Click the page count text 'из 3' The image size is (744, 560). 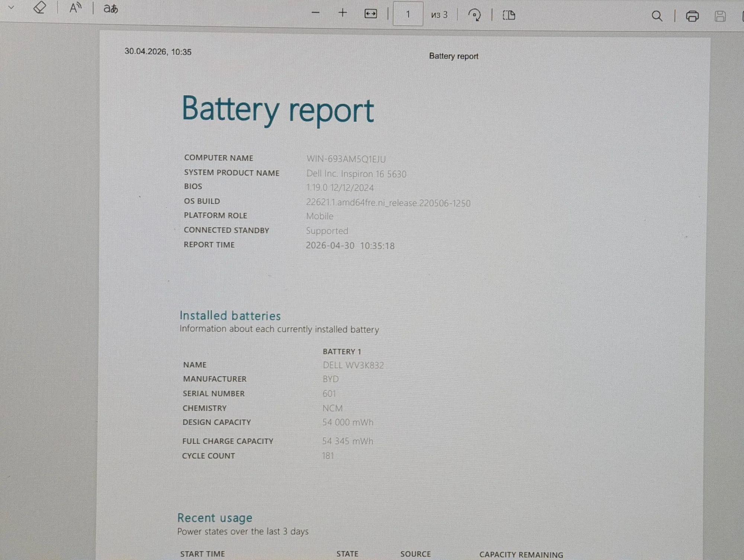tap(439, 15)
